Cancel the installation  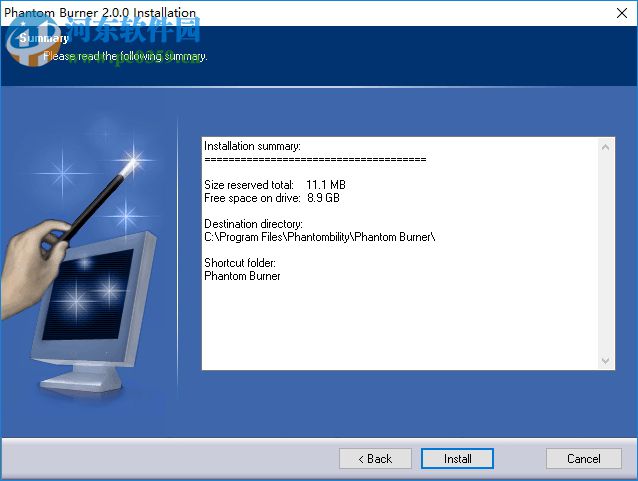583,459
